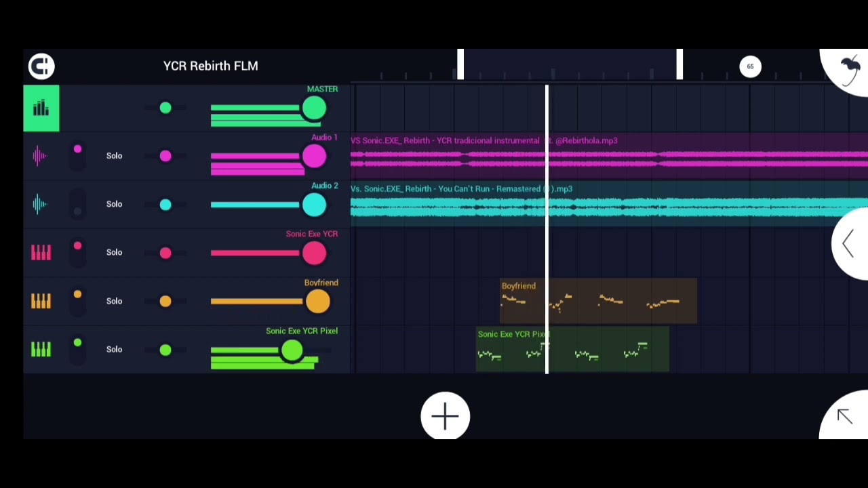Click the right loop region marker
The height and width of the screenshot is (488, 868).
coord(679,64)
